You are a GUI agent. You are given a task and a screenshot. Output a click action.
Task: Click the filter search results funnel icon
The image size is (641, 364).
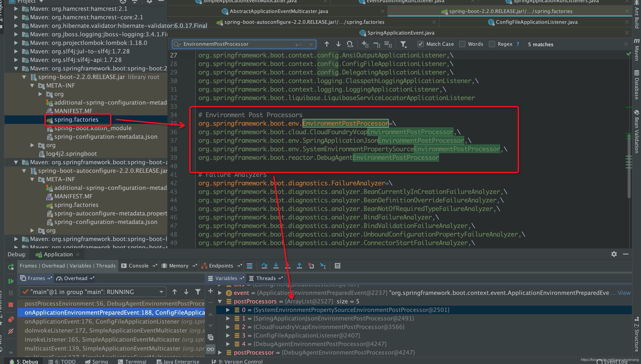tap(403, 44)
